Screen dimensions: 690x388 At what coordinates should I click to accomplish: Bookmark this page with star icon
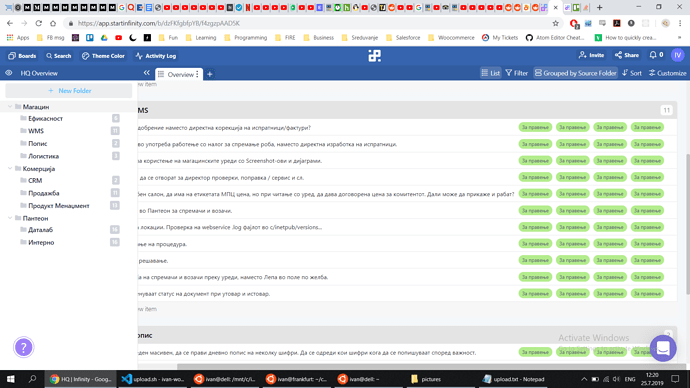point(555,23)
